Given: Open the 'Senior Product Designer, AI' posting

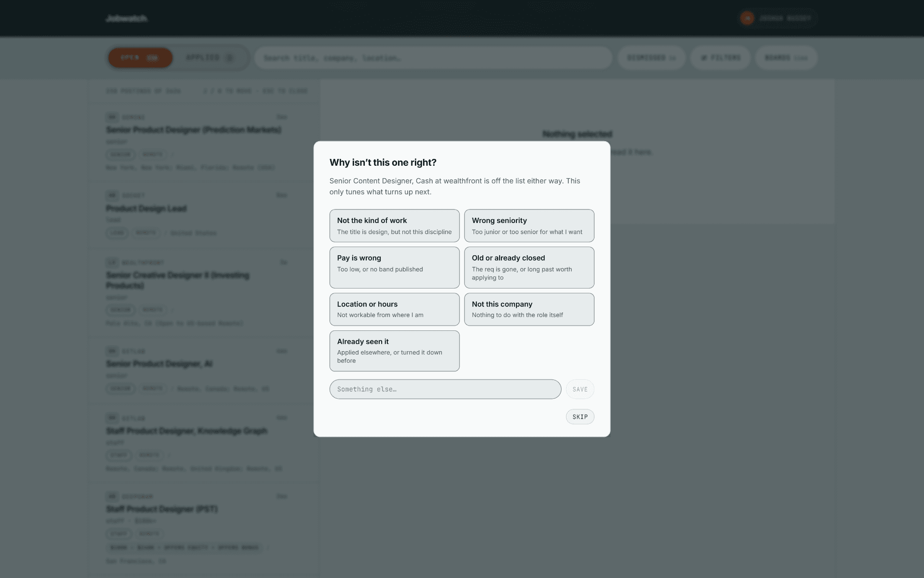Looking at the screenshot, I should coord(204,370).
